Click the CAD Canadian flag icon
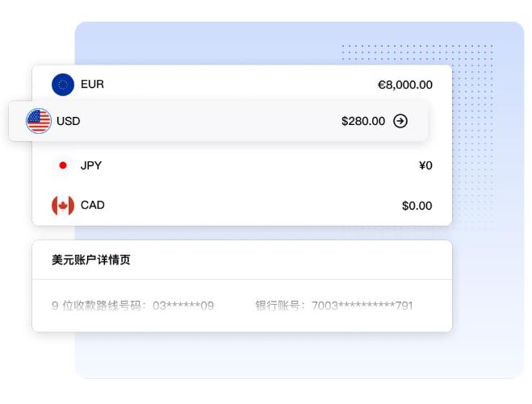Image resolution: width=532 pixels, height=404 pixels. [63, 206]
